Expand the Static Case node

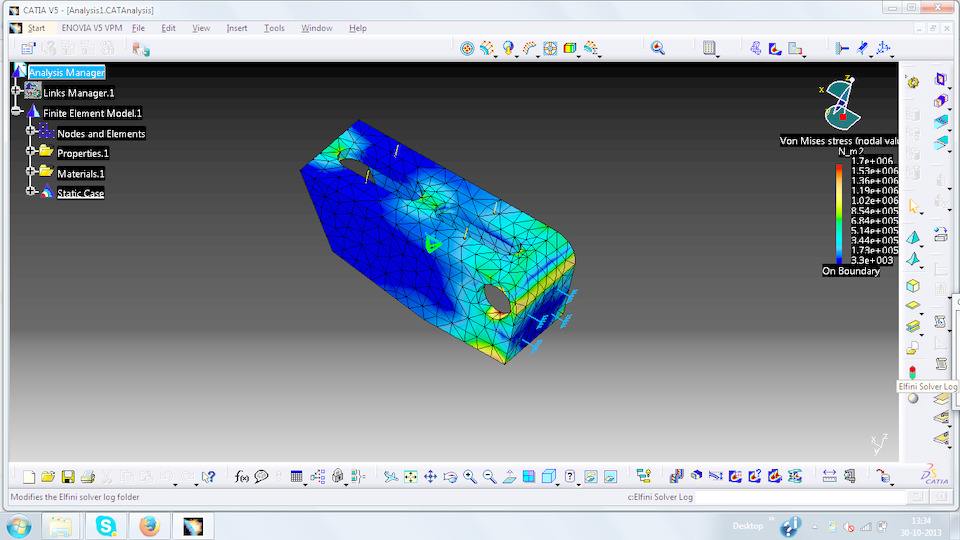point(30,191)
